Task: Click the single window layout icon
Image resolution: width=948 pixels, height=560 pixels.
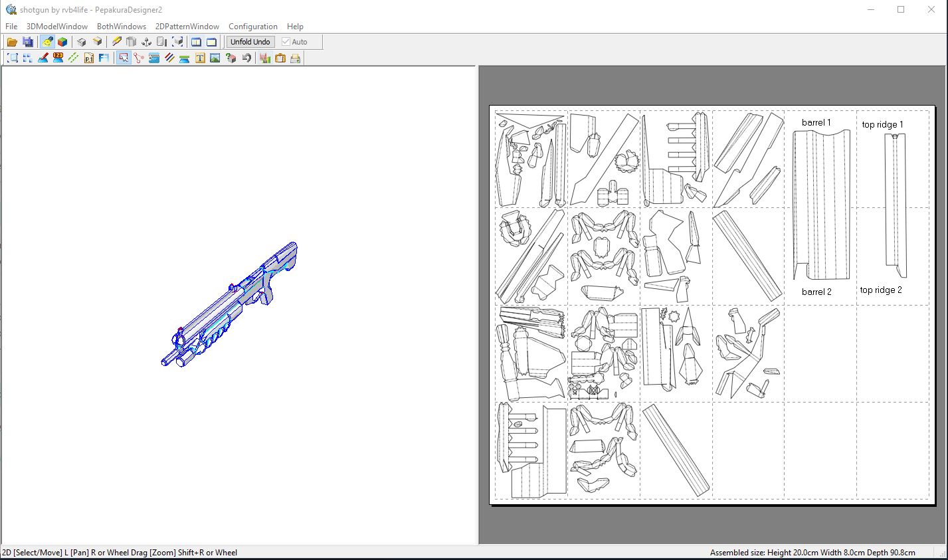Action: tap(211, 42)
